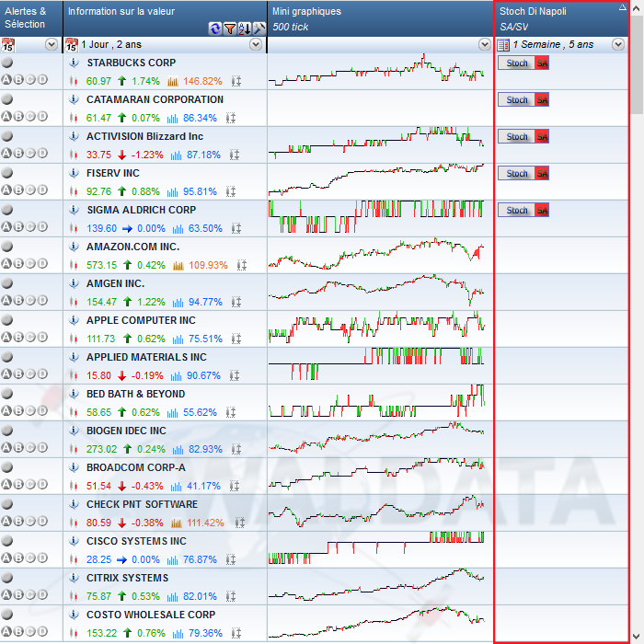The image size is (644, 644).
Task: Click candlestick icon beside Activision price 33.75
Action: [x=74, y=155]
